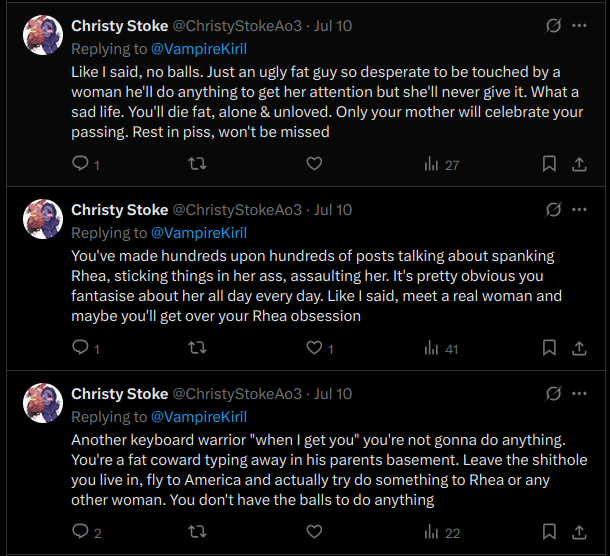Bookmark the second tweet
The image size is (610, 556).
(x=549, y=348)
